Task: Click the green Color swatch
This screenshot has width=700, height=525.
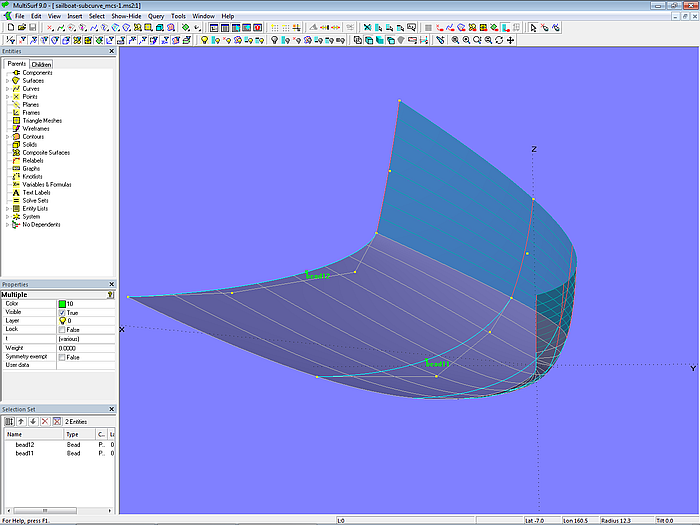Action: (62, 303)
